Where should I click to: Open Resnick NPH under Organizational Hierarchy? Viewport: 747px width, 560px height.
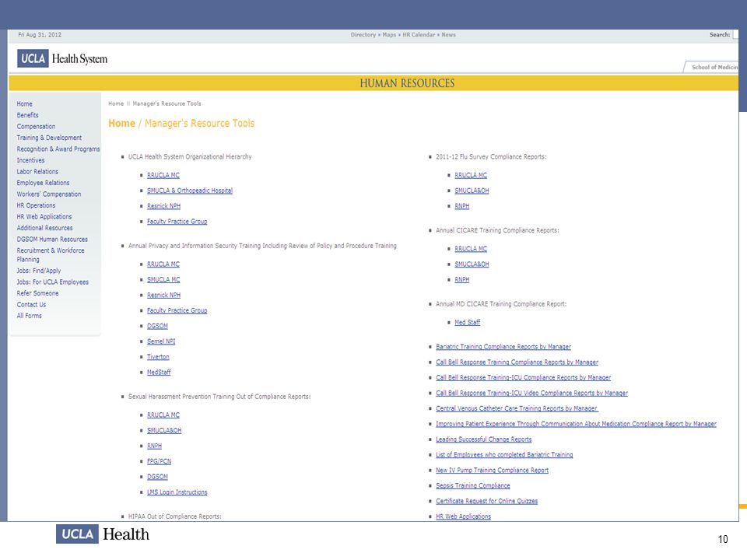coord(164,206)
